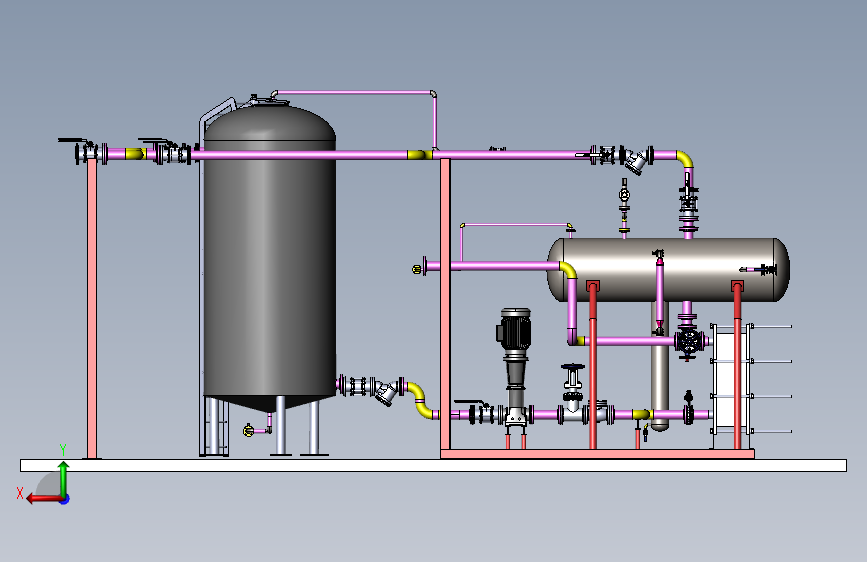
Task: Select the right red leg under horizontal tank
Action: click(x=737, y=365)
